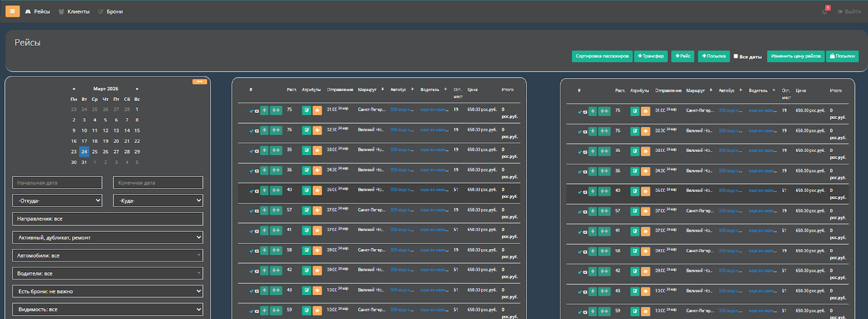Toggle the eye icon for trip 76 in the center table
The image size is (868, 319).
click(317, 130)
